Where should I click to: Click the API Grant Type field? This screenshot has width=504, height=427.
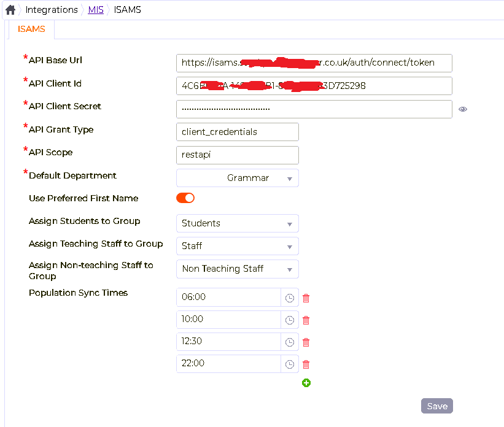[238, 132]
